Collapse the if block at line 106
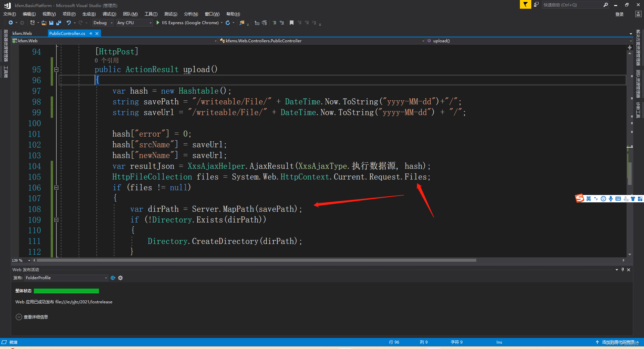The image size is (644, 349). click(x=56, y=188)
